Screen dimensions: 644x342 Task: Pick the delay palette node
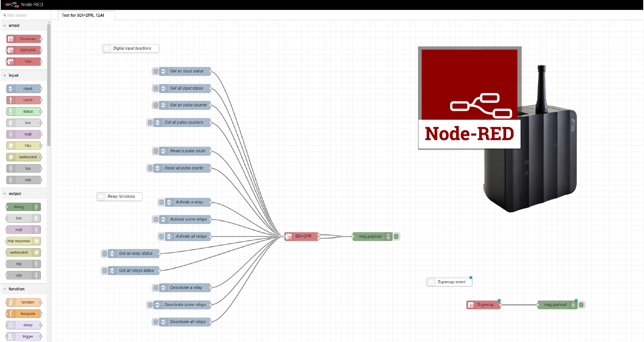click(24, 325)
